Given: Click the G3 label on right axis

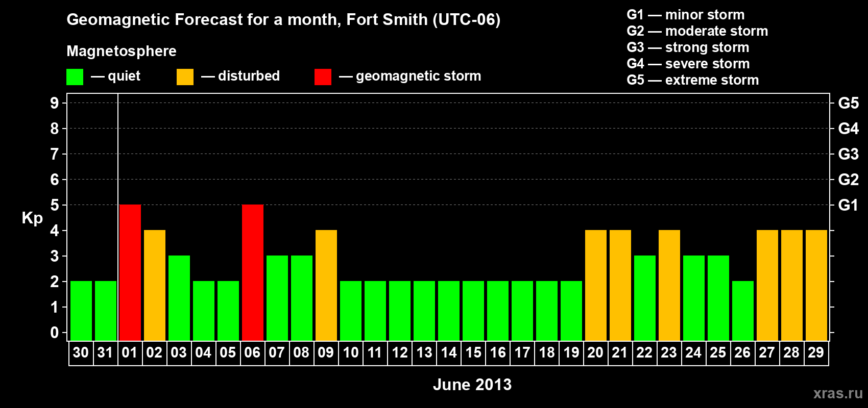Looking at the screenshot, I should [849, 154].
